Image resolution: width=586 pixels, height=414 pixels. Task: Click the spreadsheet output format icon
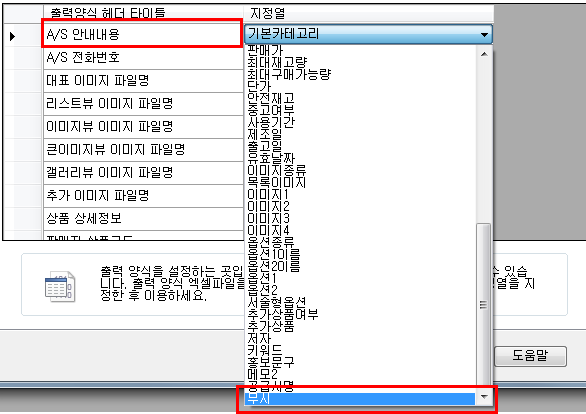point(60,286)
